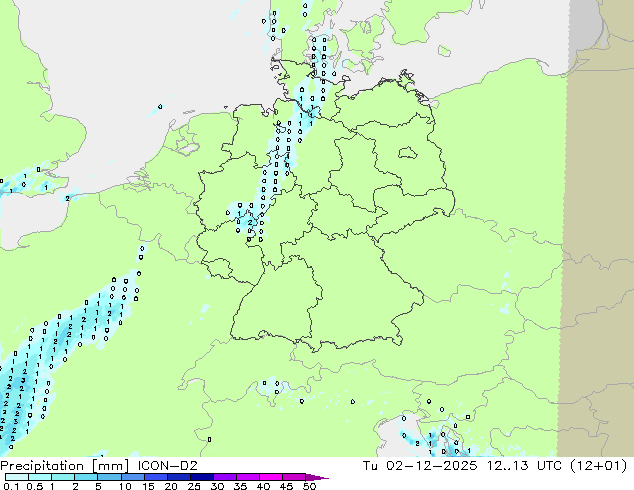The image size is (634, 490).
Task: Click the isolated "0" value in the North Sea
Action: [160, 107]
